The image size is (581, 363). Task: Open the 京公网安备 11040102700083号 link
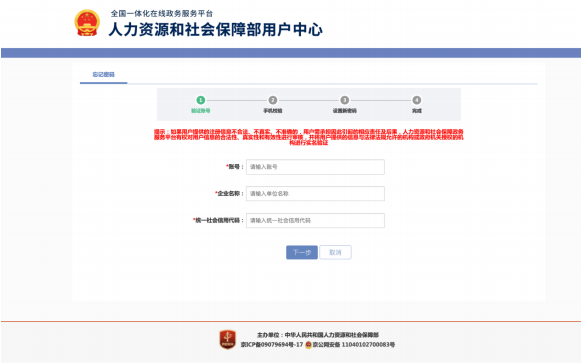tap(354, 344)
